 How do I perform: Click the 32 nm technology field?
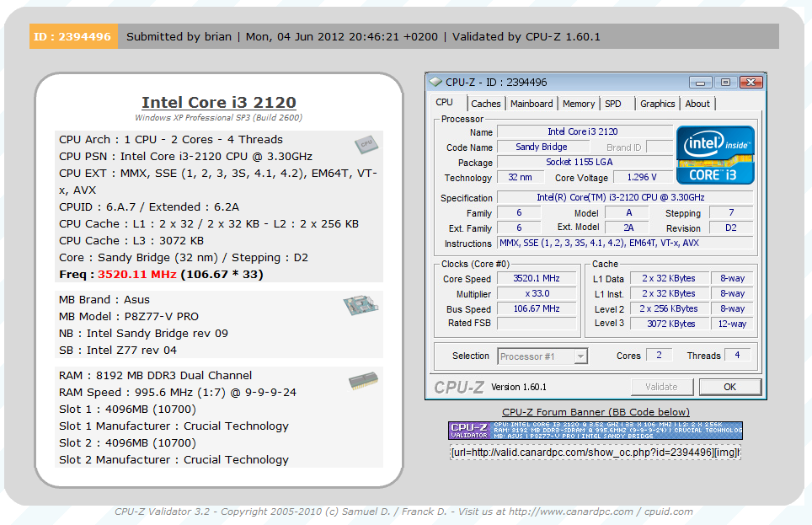521,177
